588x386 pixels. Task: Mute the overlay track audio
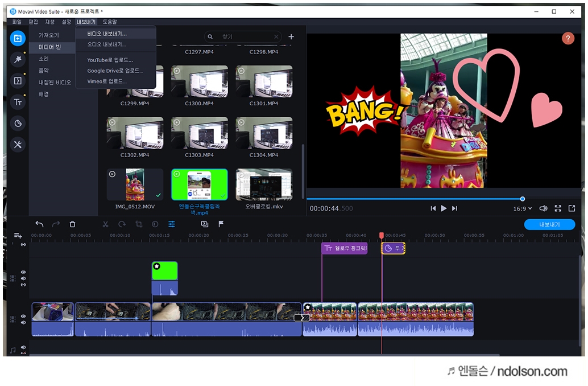click(x=23, y=278)
